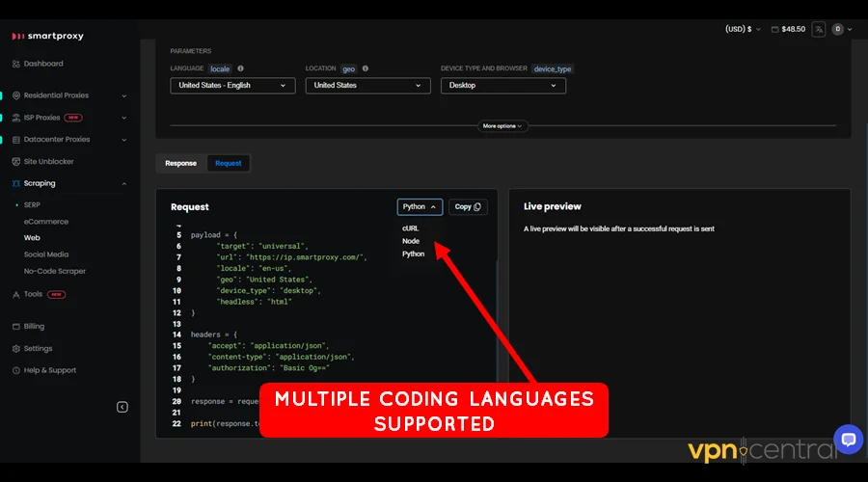Click code line with "url" value
Viewport: 868px width, 482px height.
[291, 257]
